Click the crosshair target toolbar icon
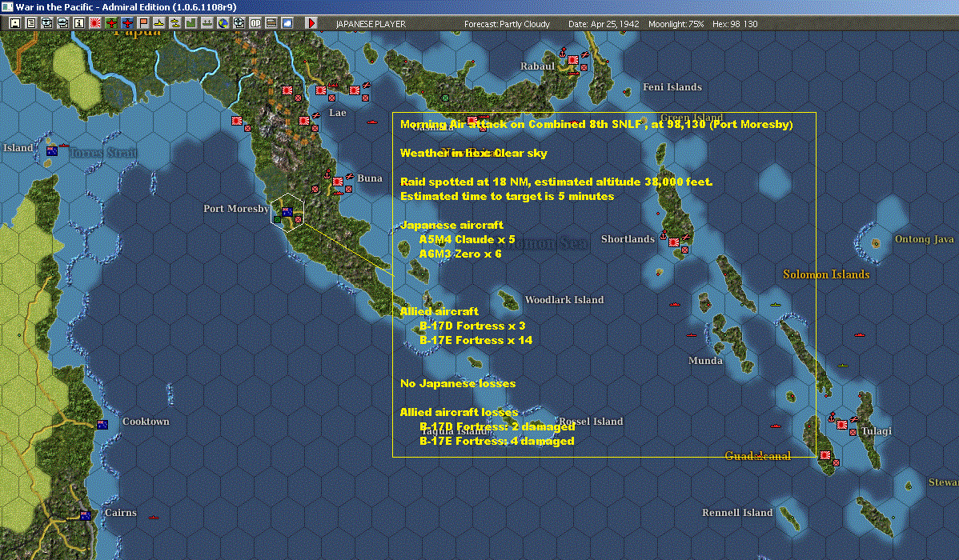 (239, 23)
